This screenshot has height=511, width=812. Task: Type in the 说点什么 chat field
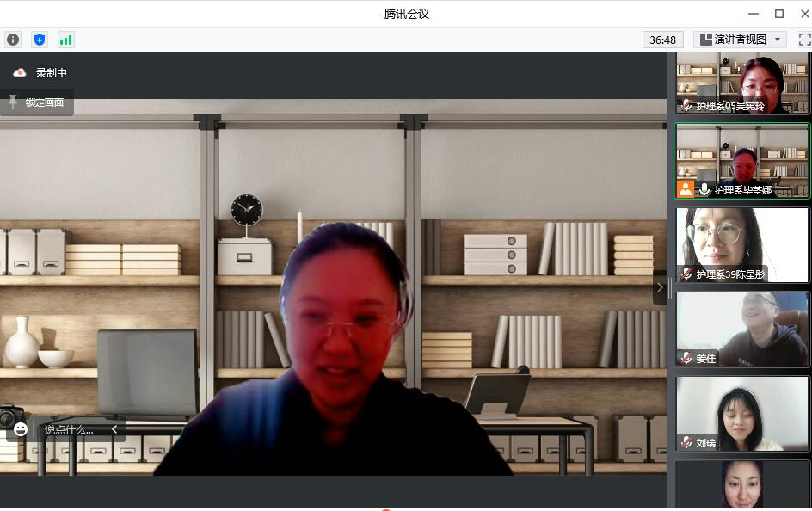[x=69, y=429]
